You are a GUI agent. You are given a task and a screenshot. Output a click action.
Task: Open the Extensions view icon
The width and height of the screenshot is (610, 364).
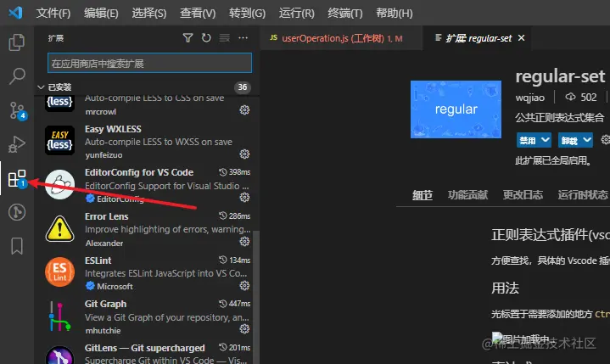18,179
